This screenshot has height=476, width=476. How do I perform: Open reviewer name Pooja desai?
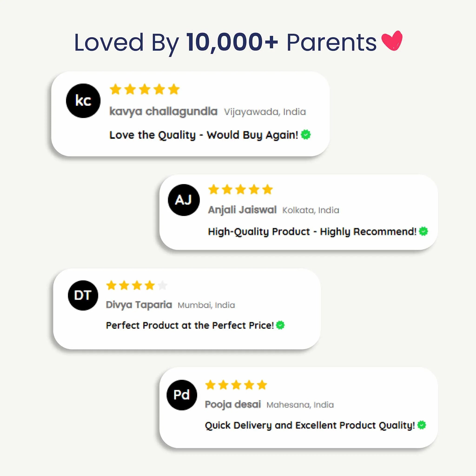[x=233, y=405]
